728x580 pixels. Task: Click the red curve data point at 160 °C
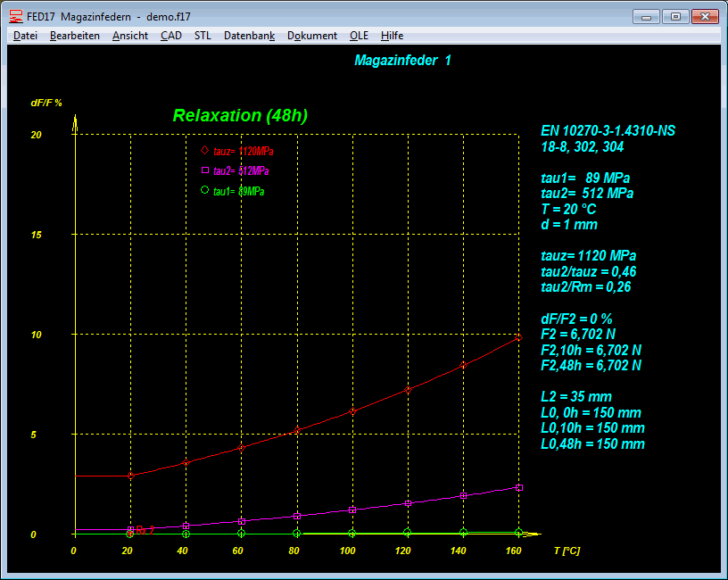(x=518, y=336)
